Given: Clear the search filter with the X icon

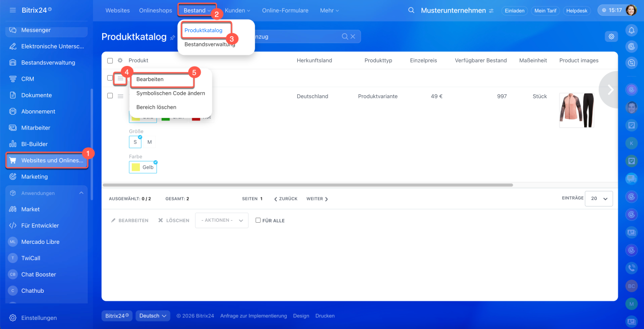Looking at the screenshot, I should (x=353, y=36).
